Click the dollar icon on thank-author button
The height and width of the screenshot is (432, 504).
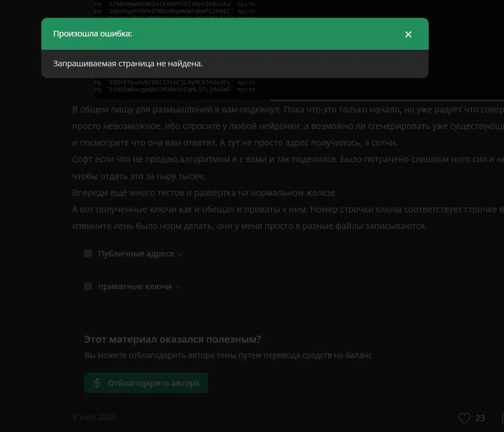(97, 383)
